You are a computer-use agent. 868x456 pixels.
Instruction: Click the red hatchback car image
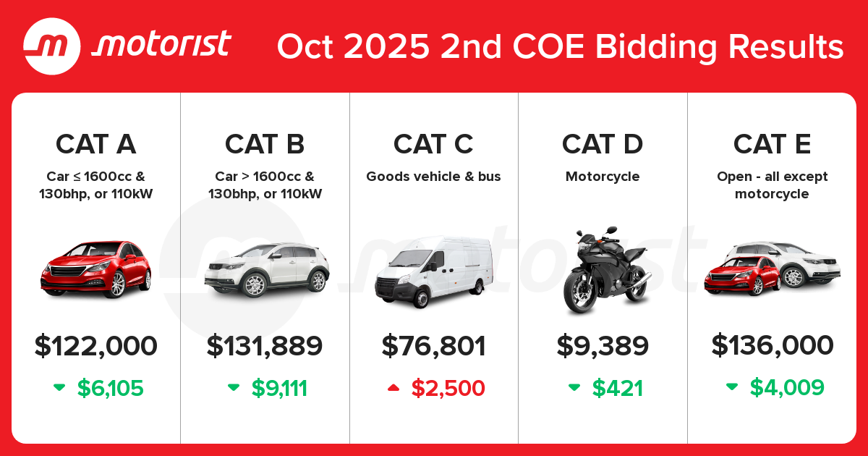tap(95, 266)
